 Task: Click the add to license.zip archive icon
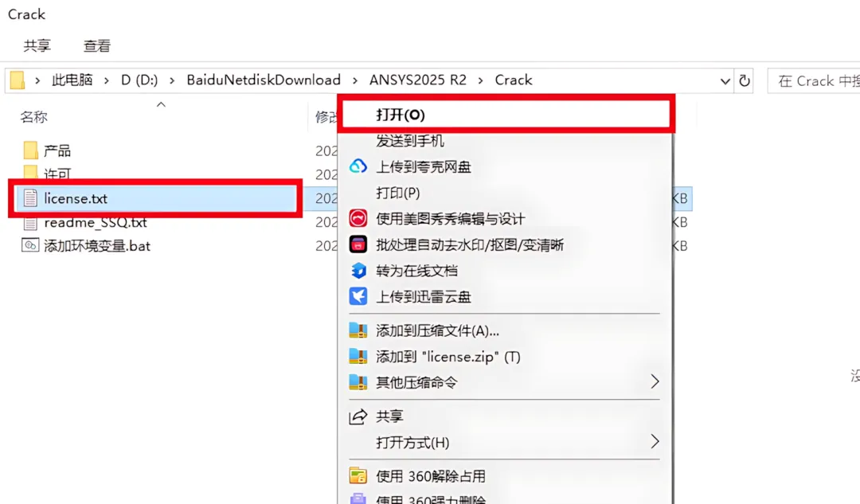coord(358,357)
